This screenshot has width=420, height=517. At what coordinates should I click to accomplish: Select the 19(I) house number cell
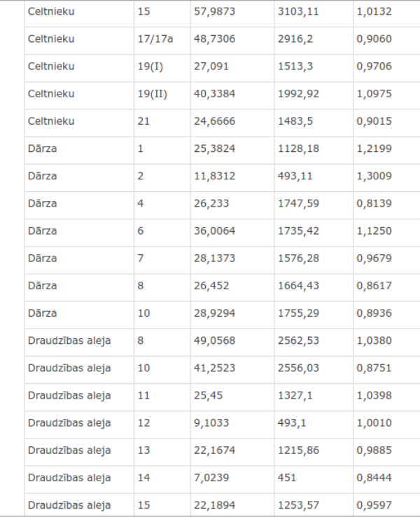click(x=162, y=68)
